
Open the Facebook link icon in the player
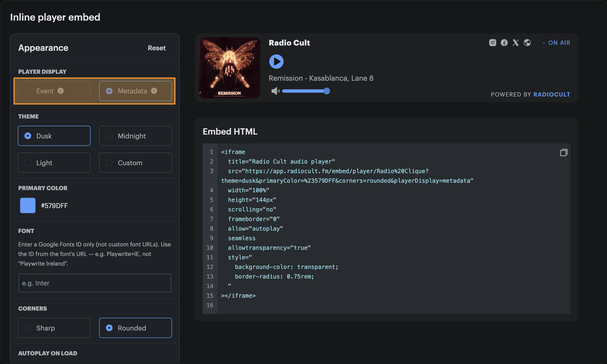[x=504, y=43]
